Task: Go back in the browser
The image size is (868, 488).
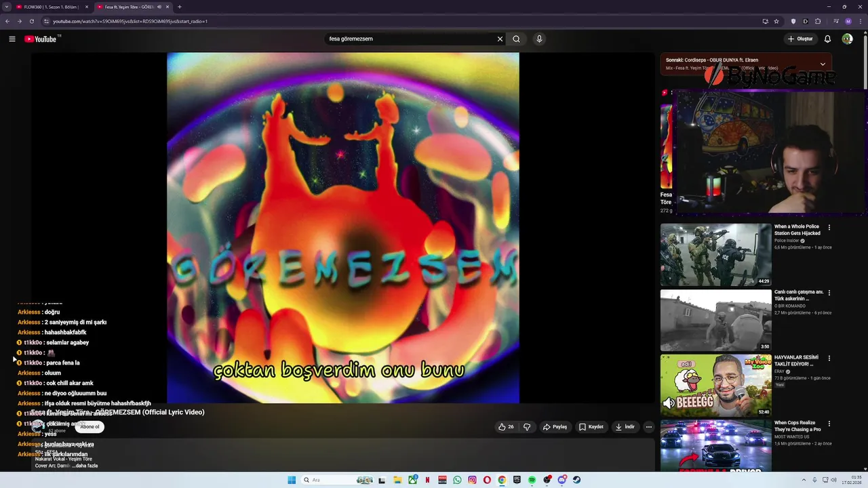Action: coord(7,21)
